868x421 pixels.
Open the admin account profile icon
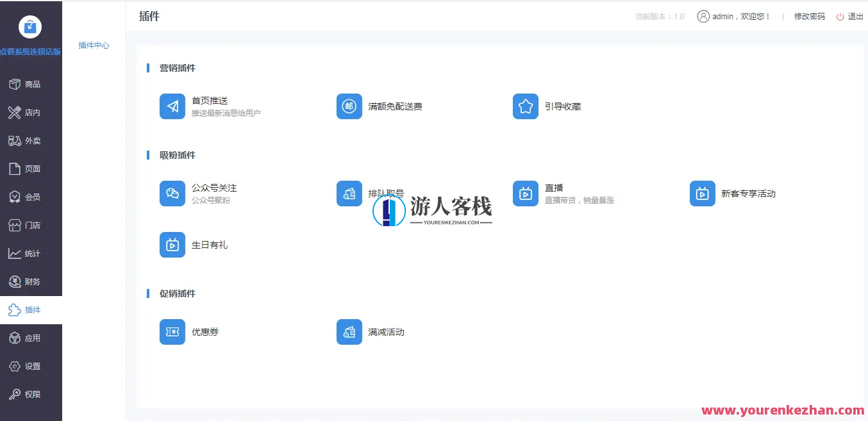pyautogui.click(x=703, y=16)
